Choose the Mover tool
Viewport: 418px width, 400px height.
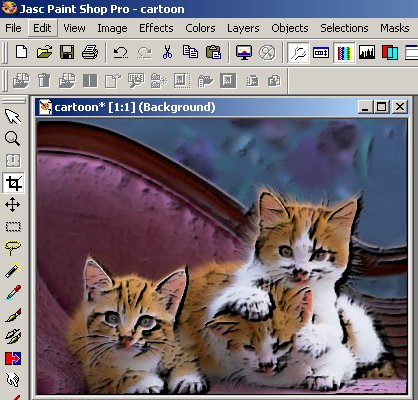(x=13, y=205)
